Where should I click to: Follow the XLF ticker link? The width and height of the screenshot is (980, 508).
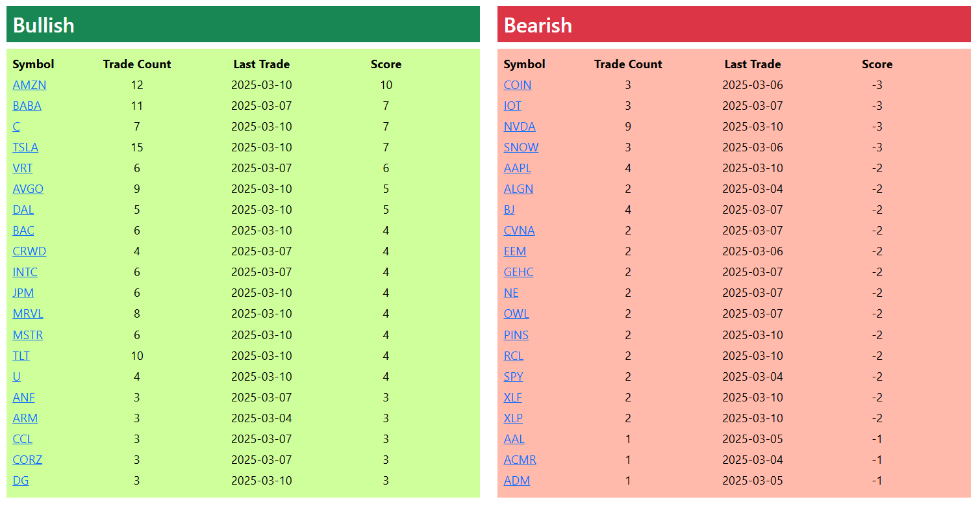[x=513, y=398]
